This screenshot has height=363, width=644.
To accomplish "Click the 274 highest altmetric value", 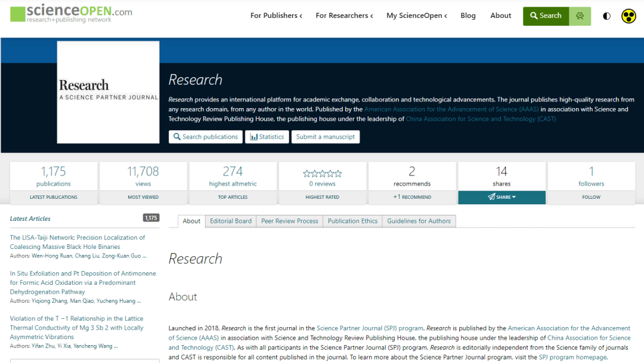I will [233, 171].
